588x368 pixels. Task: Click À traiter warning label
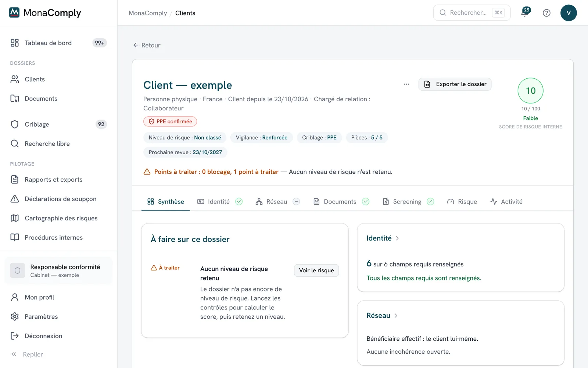[165, 268]
